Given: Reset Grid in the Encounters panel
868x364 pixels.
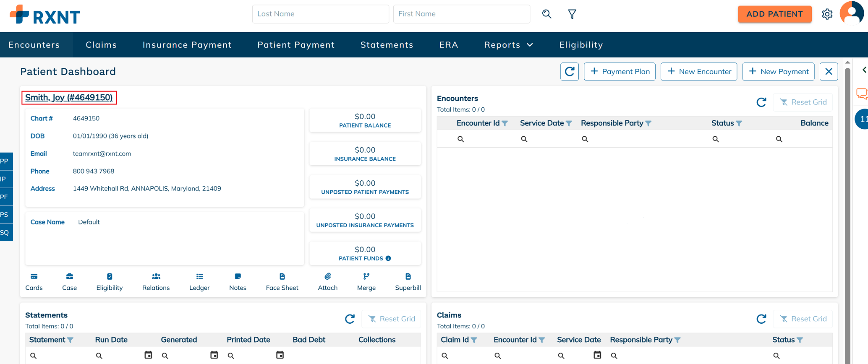Looking at the screenshot, I should (803, 102).
